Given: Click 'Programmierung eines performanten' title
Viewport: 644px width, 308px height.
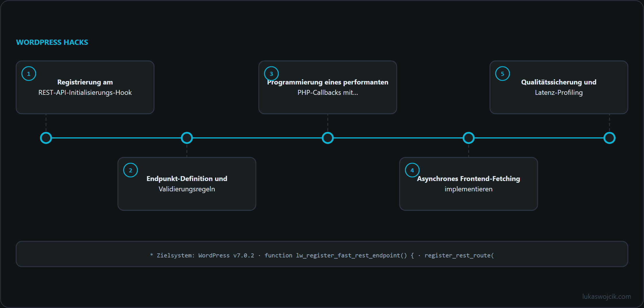Looking at the screenshot, I should [x=328, y=82].
